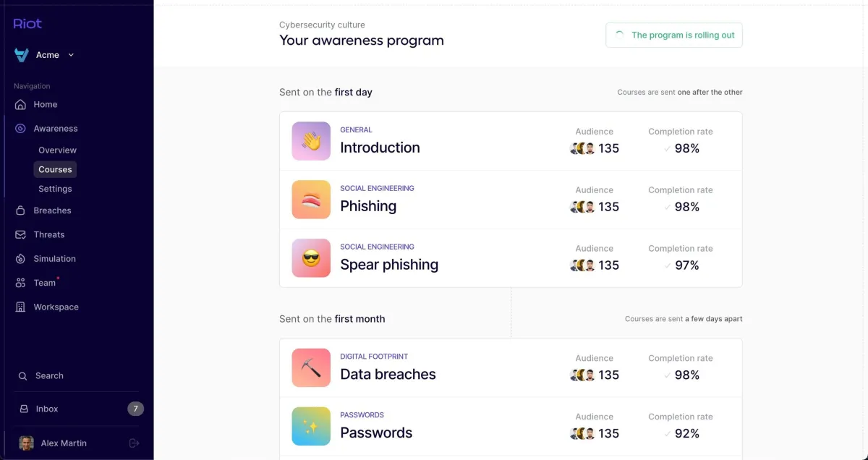Collapse the Awareness navigation section
The height and width of the screenshot is (460, 868).
pyautogui.click(x=55, y=129)
